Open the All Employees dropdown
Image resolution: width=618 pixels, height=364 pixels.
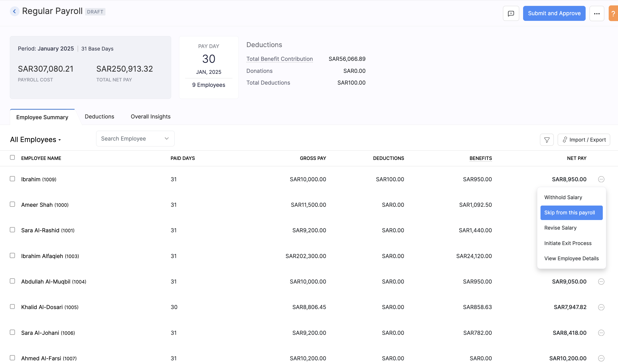point(36,139)
